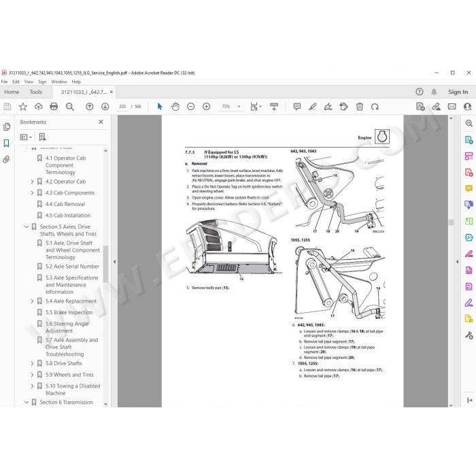Open the fit page options icon

click(x=256, y=107)
